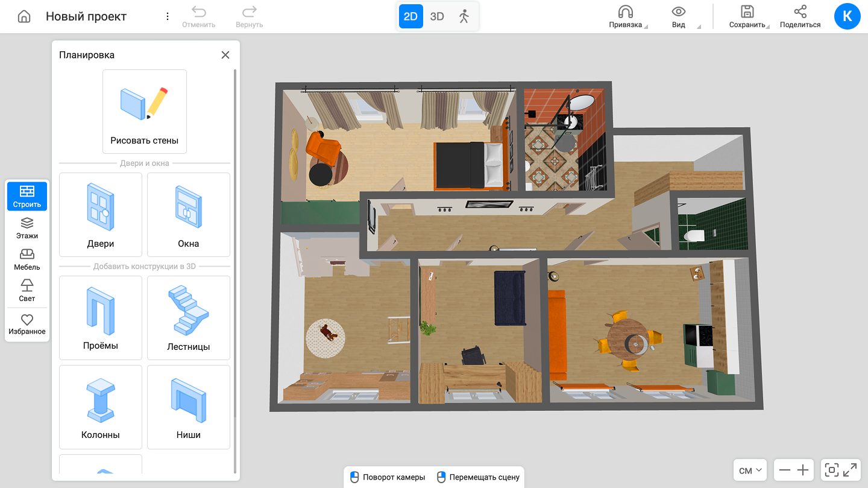Fit the scene to screen icon
Viewport: 868px width, 488px height.
pos(832,471)
